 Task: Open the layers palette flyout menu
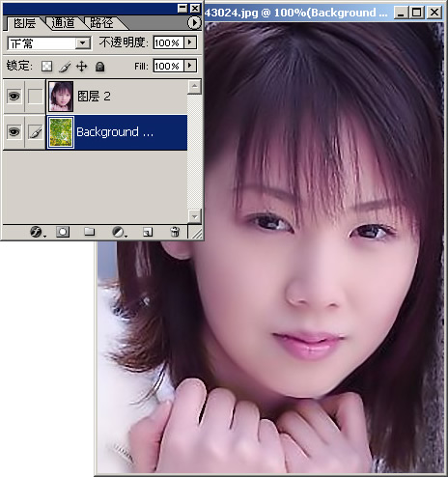[x=194, y=22]
